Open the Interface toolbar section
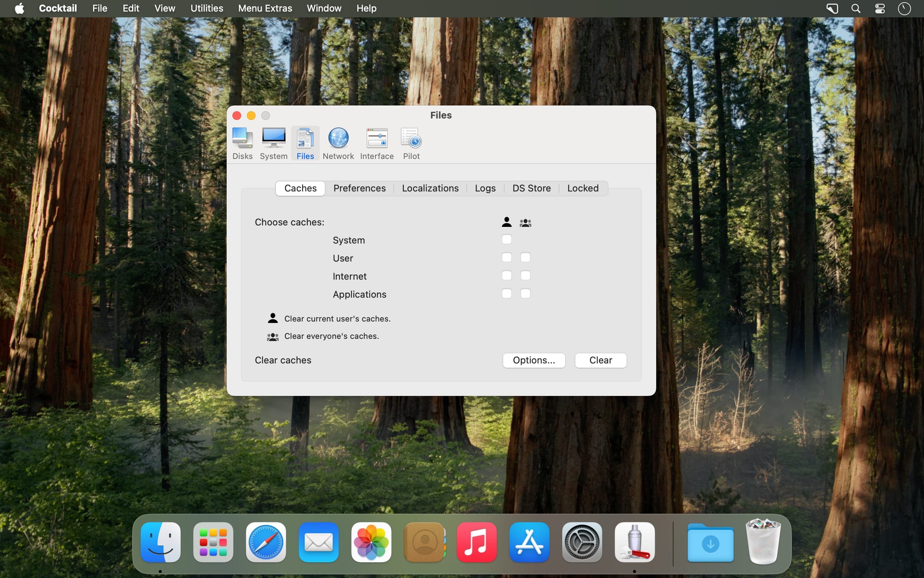Image resolution: width=924 pixels, height=578 pixels. point(377,143)
